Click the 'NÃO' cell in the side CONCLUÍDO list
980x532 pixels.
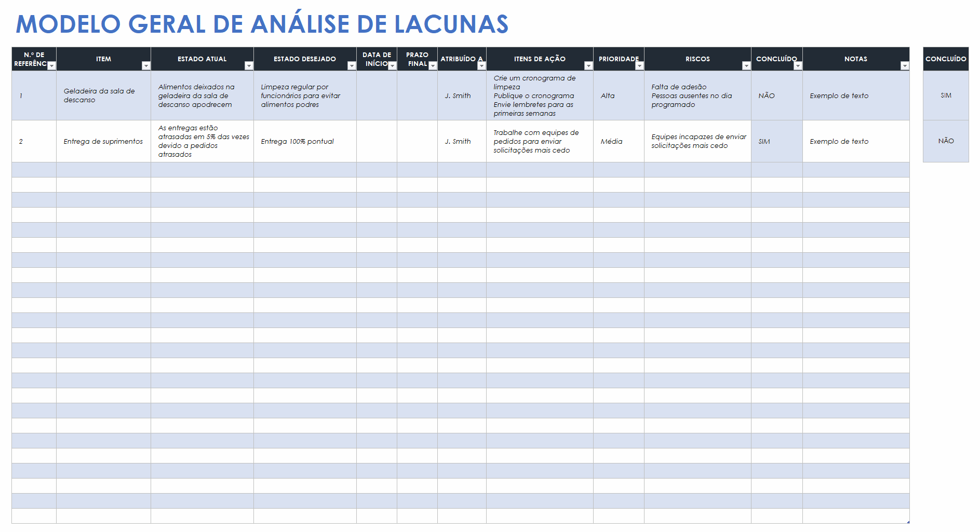[x=946, y=141]
